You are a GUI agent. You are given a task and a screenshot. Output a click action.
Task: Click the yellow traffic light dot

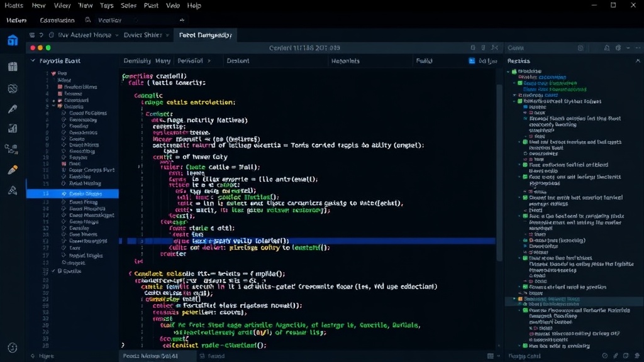click(40, 48)
